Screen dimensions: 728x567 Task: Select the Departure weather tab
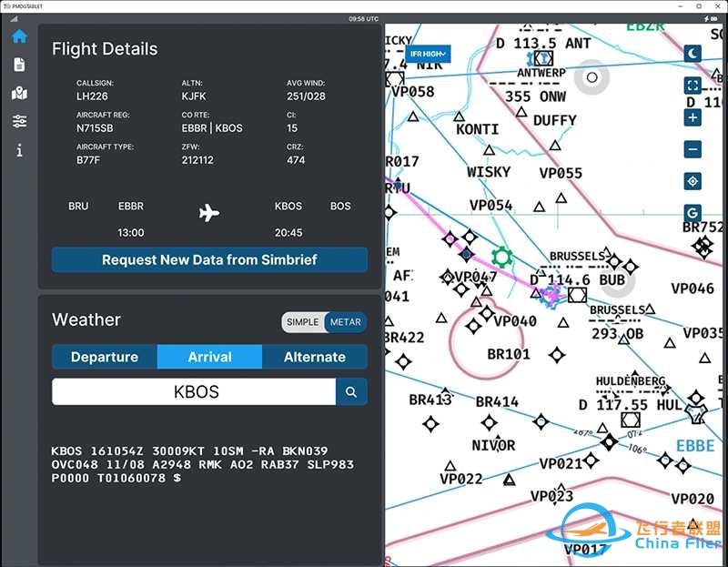(105, 357)
